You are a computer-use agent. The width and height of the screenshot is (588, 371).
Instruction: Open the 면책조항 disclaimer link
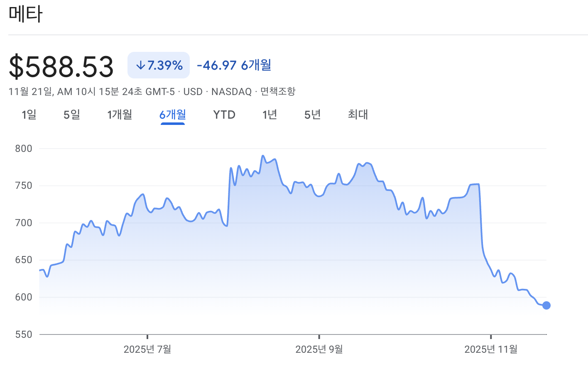(x=278, y=91)
